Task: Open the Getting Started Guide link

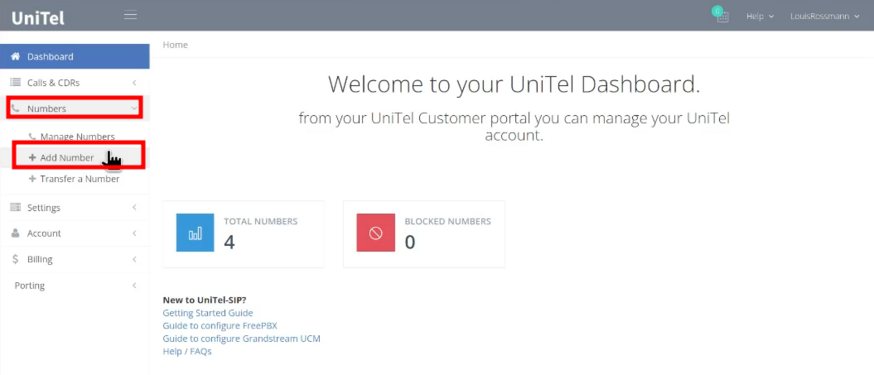Action: [208, 313]
